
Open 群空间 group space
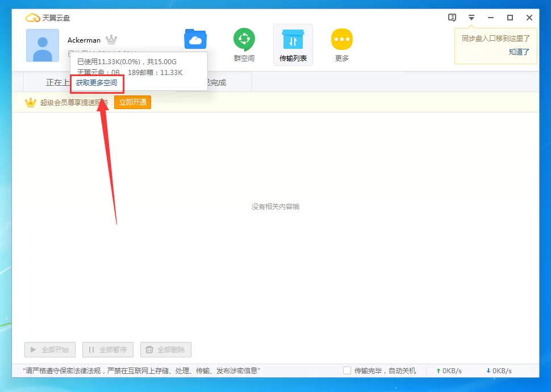[x=244, y=45]
